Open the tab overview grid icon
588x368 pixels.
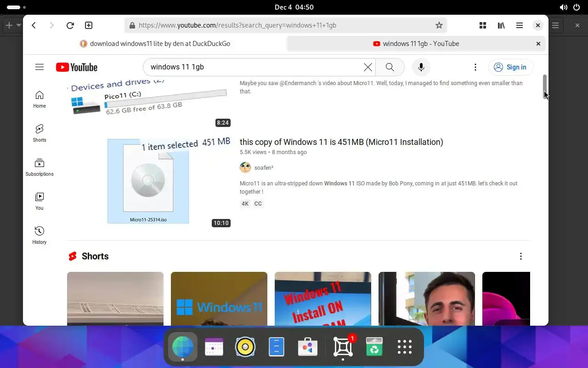(x=483, y=25)
